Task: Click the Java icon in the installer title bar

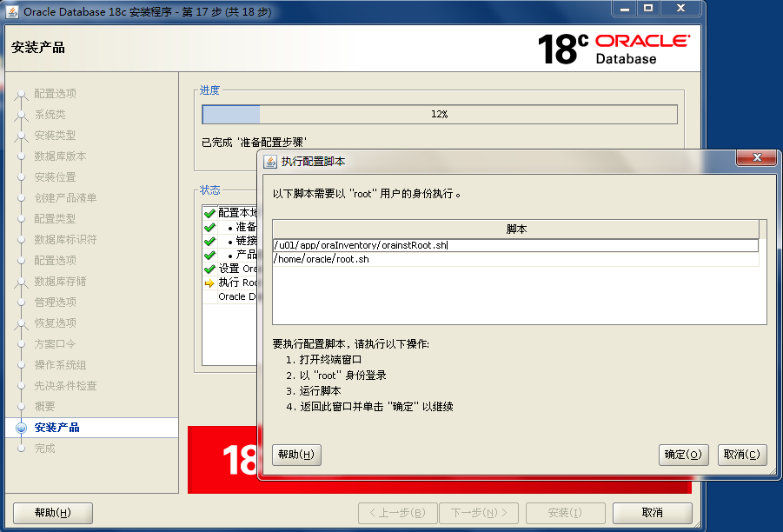Action: click(12, 11)
